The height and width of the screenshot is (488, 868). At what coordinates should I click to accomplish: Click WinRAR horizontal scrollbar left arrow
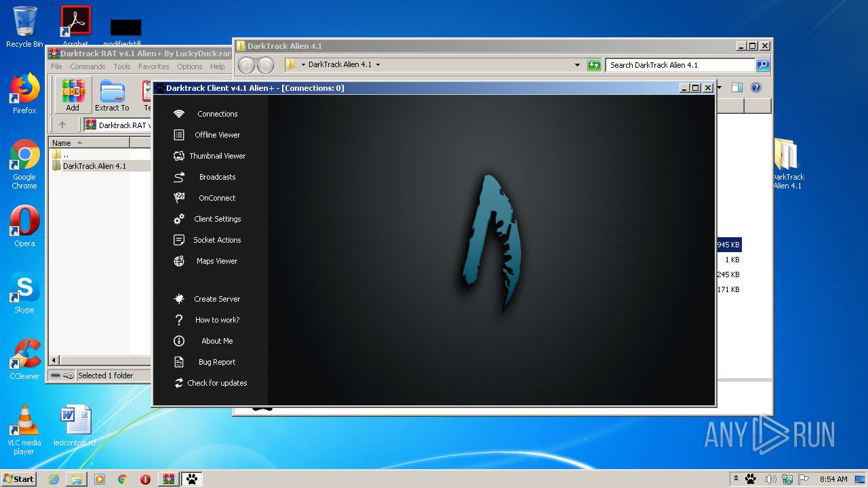pyautogui.click(x=55, y=360)
